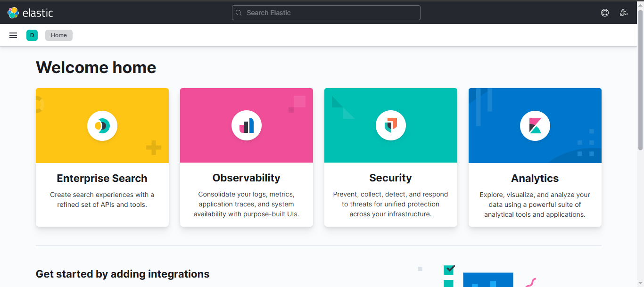
Task: Open the Observability card title
Action: click(x=247, y=178)
